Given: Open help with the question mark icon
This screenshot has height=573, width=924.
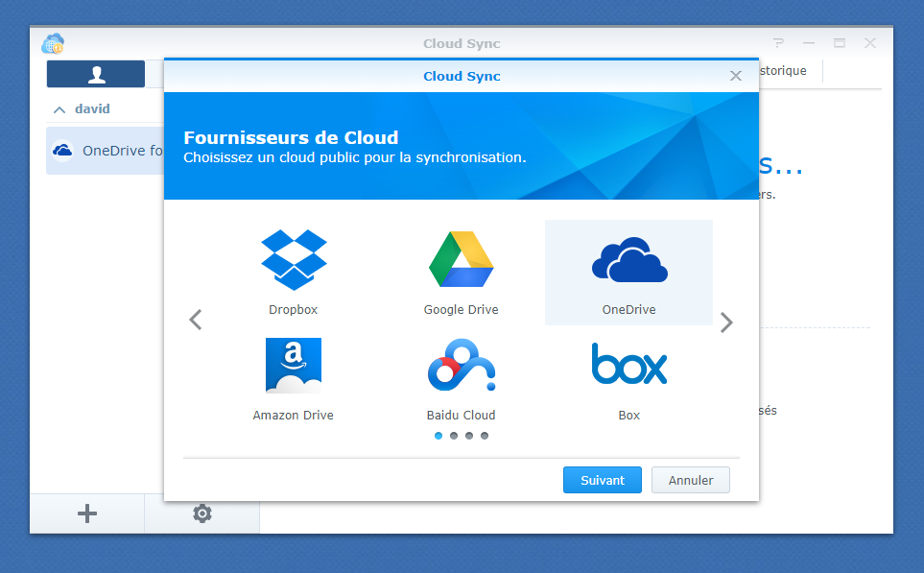Looking at the screenshot, I should click(778, 43).
